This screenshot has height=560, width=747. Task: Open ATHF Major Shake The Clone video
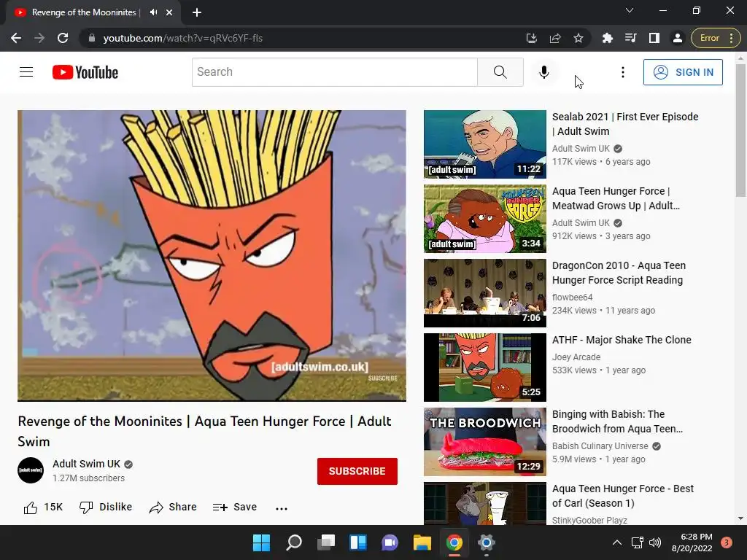click(x=622, y=340)
